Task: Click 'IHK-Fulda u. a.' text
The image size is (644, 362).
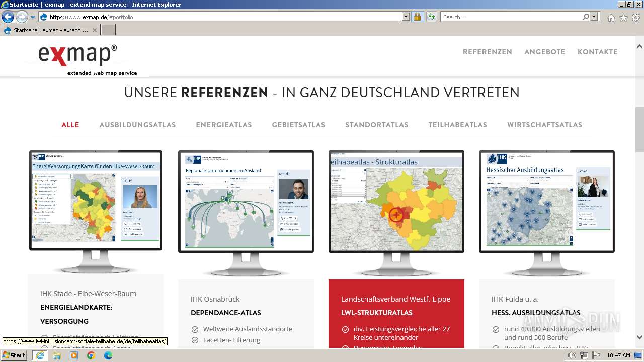Action: [x=515, y=299]
